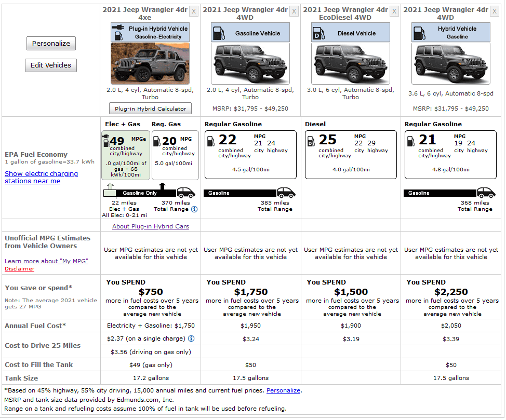Click "$3.56 (driving on gas only)" cell
506x420 pixels.
click(x=151, y=352)
